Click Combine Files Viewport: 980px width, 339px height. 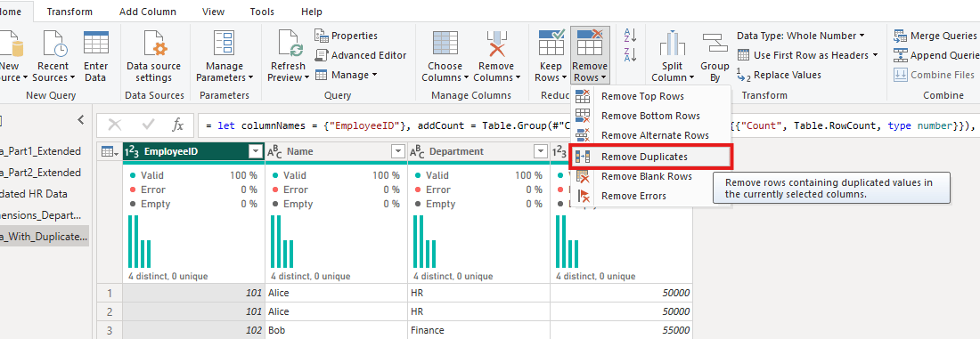935,75
